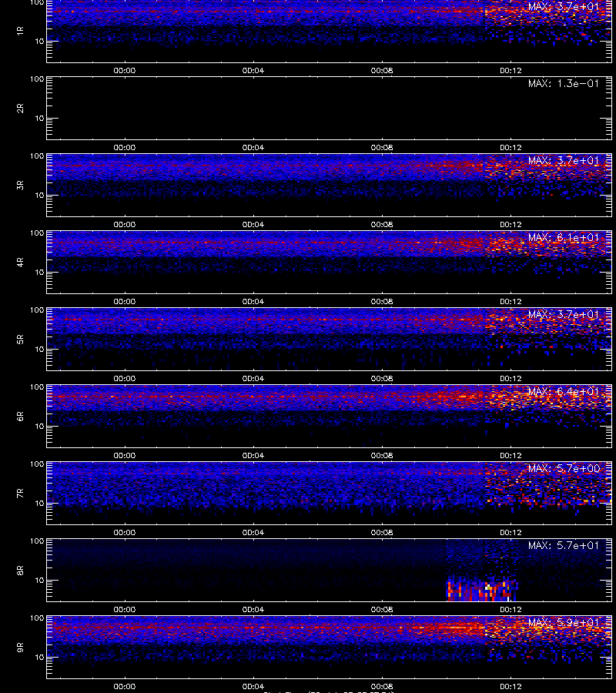Click the 00:12 time label below 9R panel

[511, 686]
